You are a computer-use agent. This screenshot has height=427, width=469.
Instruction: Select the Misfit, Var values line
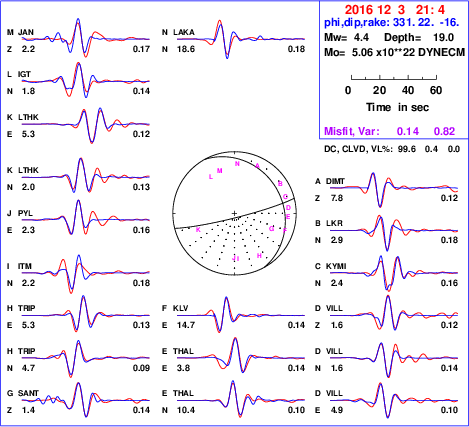(390, 131)
